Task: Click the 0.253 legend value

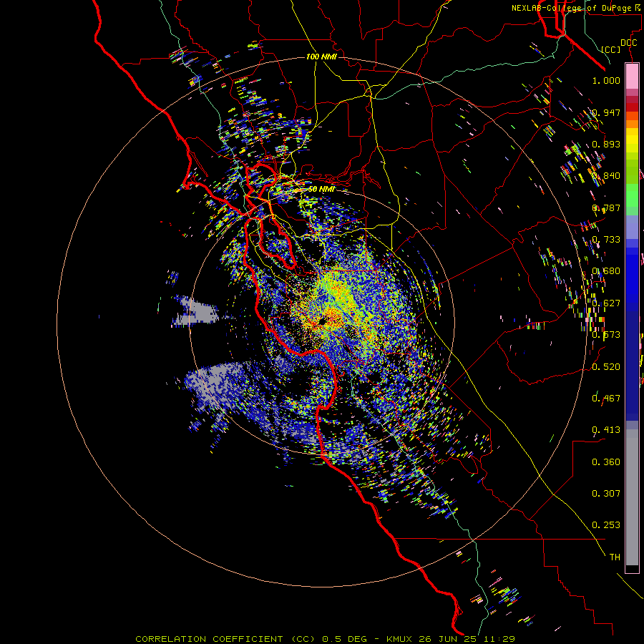Action: [x=606, y=525]
